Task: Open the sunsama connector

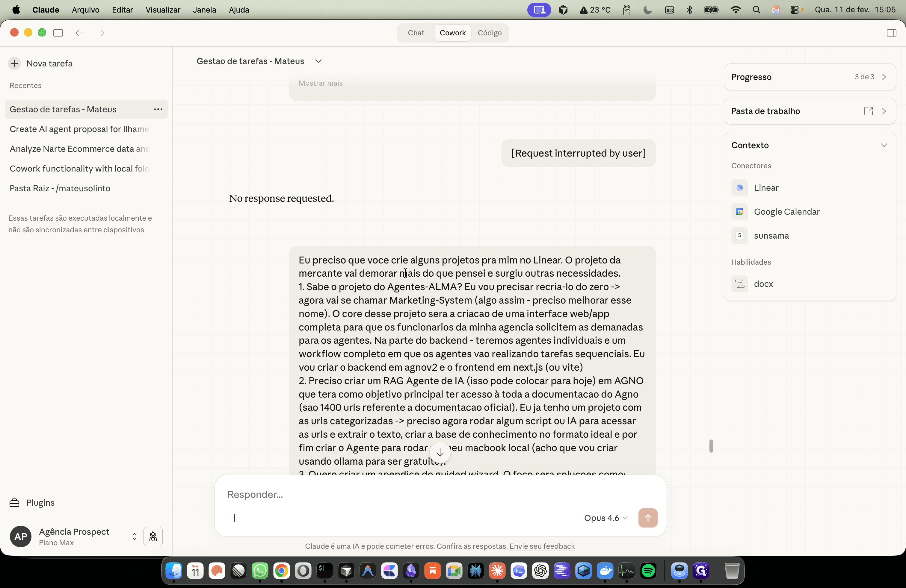Action: [x=760, y=236]
